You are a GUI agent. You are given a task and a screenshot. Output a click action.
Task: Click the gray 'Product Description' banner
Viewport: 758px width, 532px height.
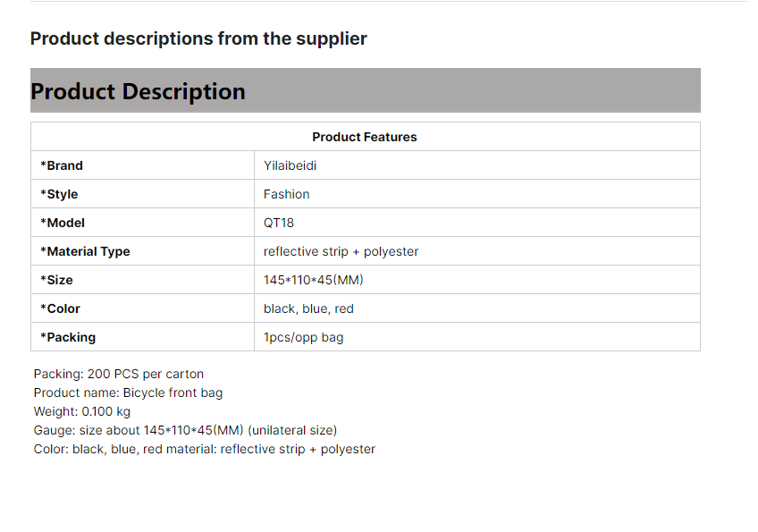coord(139,91)
